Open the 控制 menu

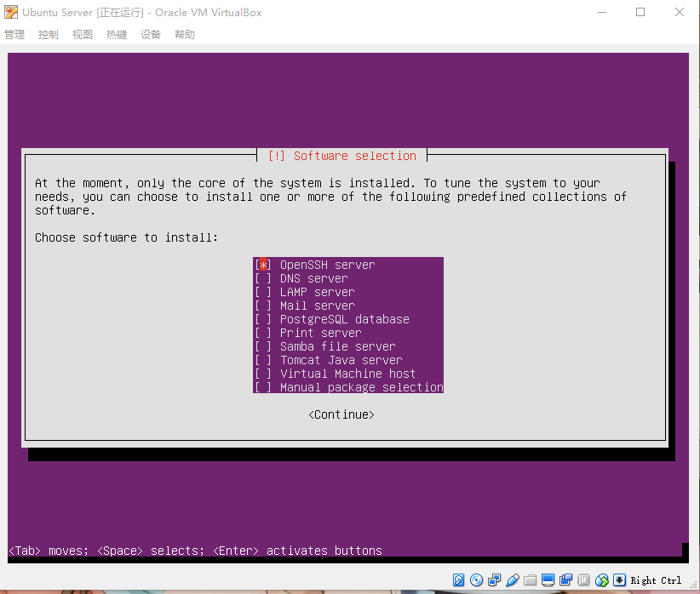[49, 34]
